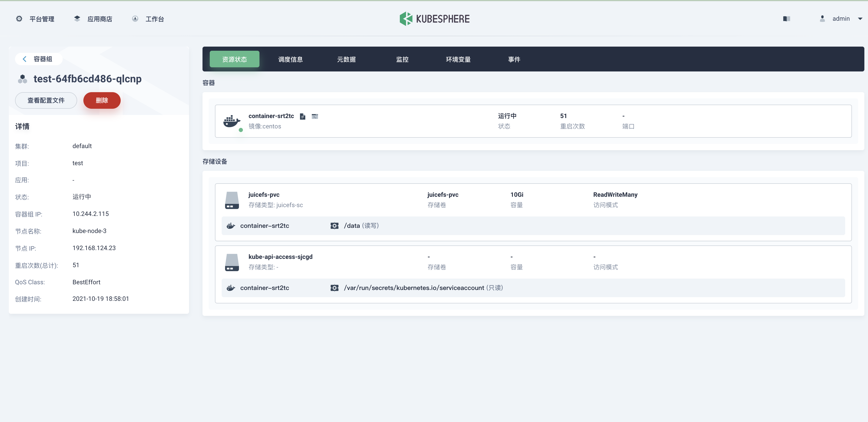Click the gear icon beside the /data mount

click(x=334, y=226)
